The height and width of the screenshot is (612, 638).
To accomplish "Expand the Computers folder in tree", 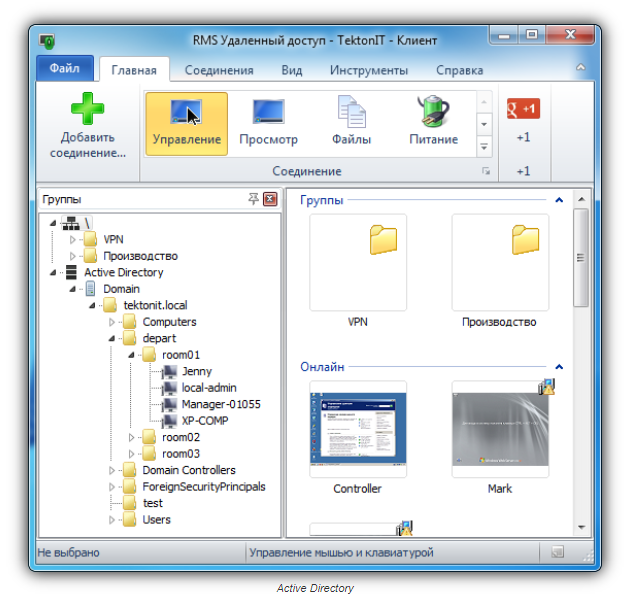I will (x=112, y=323).
